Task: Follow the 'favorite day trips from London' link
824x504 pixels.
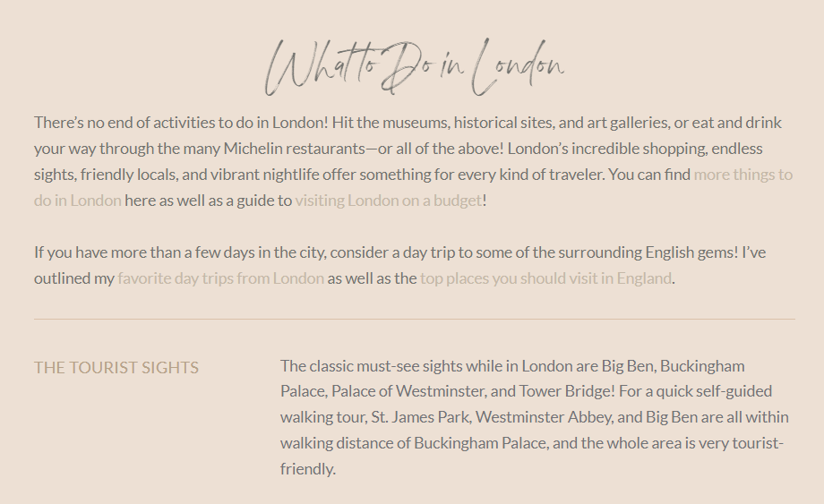Action: (x=220, y=278)
